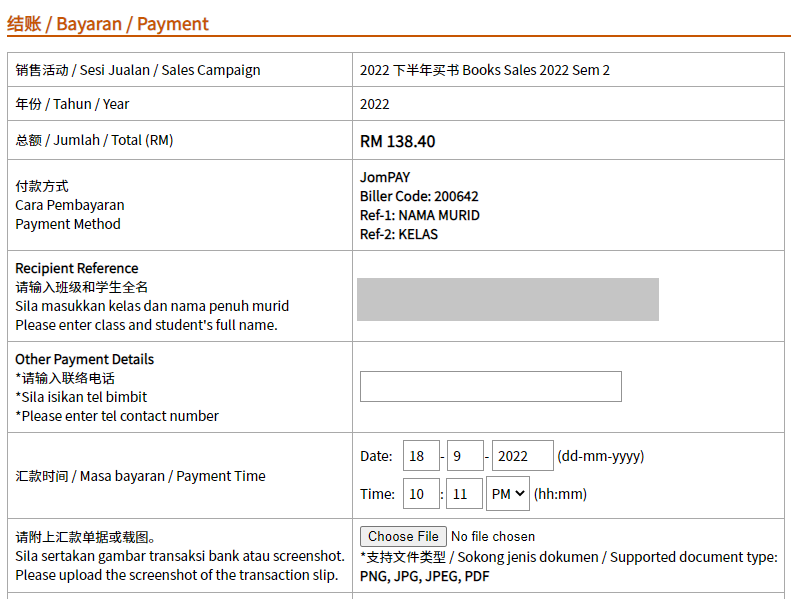The width and height of the screenshot is (791, 599).
Task: Click the JomPAY payment method text
Action: [385, 177]
